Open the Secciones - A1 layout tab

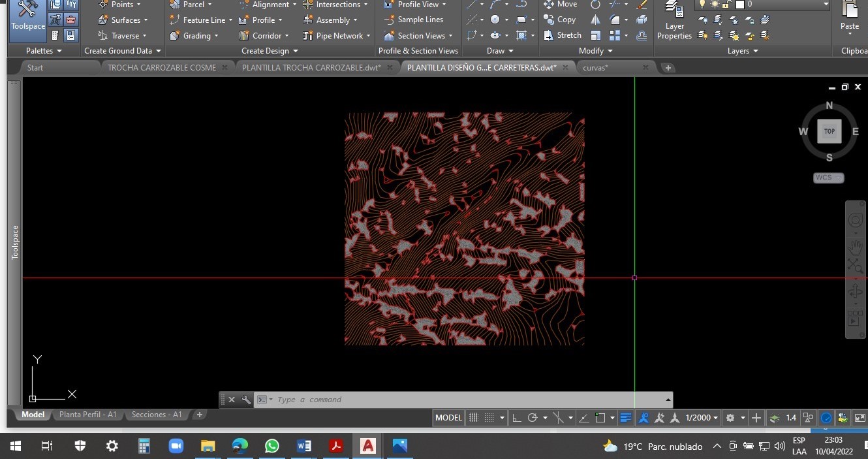click(x=157, y=415)
